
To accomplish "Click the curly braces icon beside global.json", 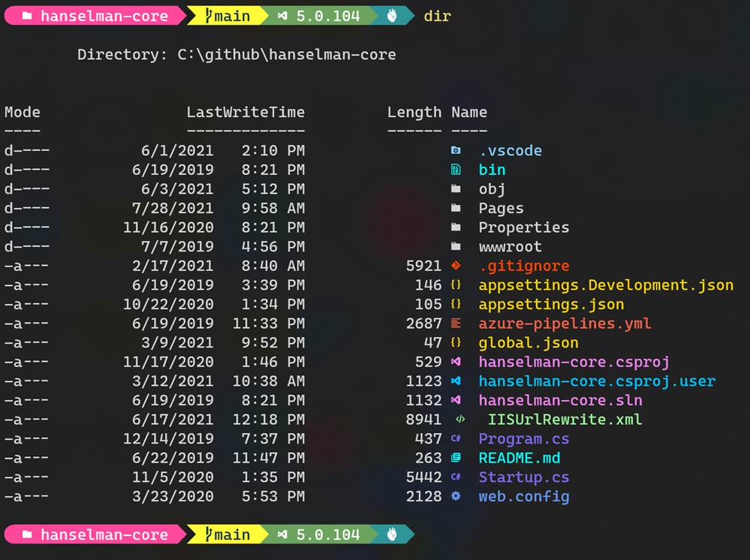I will [x=456, y=343].
